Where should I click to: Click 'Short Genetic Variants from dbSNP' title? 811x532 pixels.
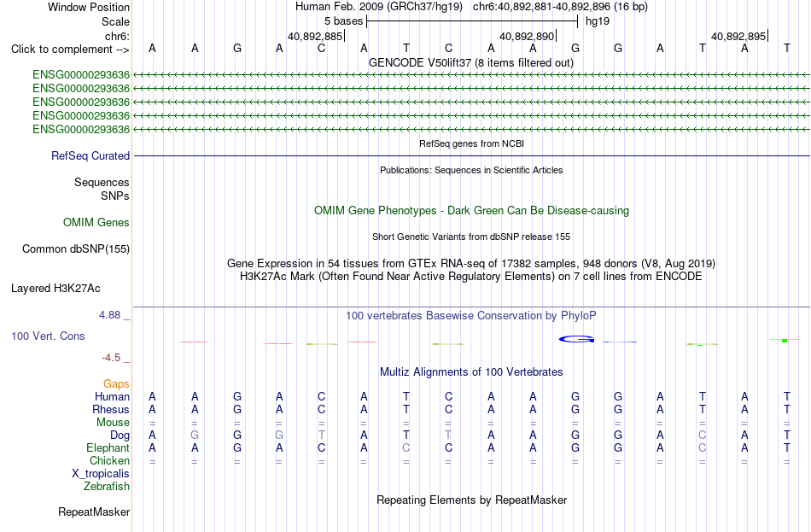pyautogui.click(x=471, y=237)
